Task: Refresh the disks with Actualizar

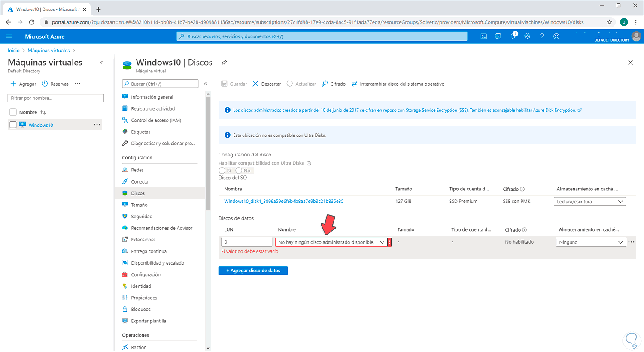Action: click(301, 84)
